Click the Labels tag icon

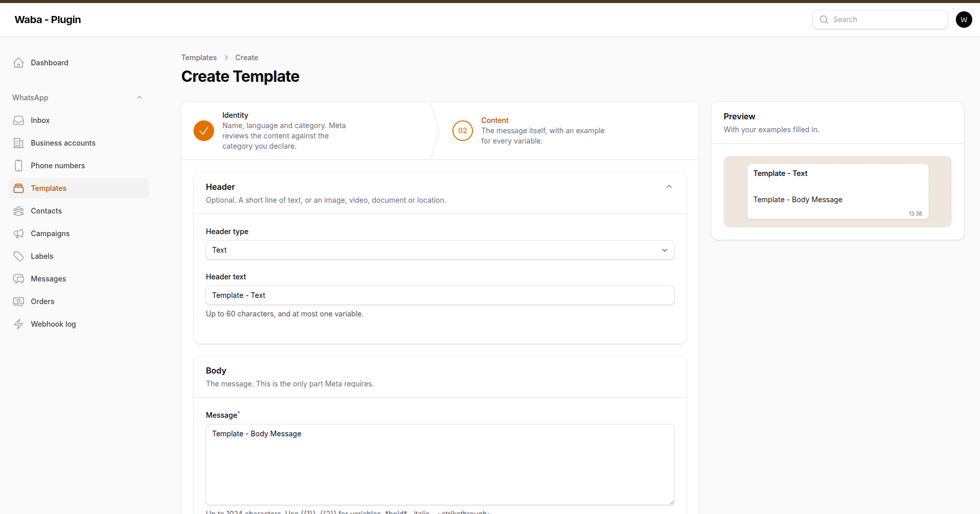(x=19, y=256)
